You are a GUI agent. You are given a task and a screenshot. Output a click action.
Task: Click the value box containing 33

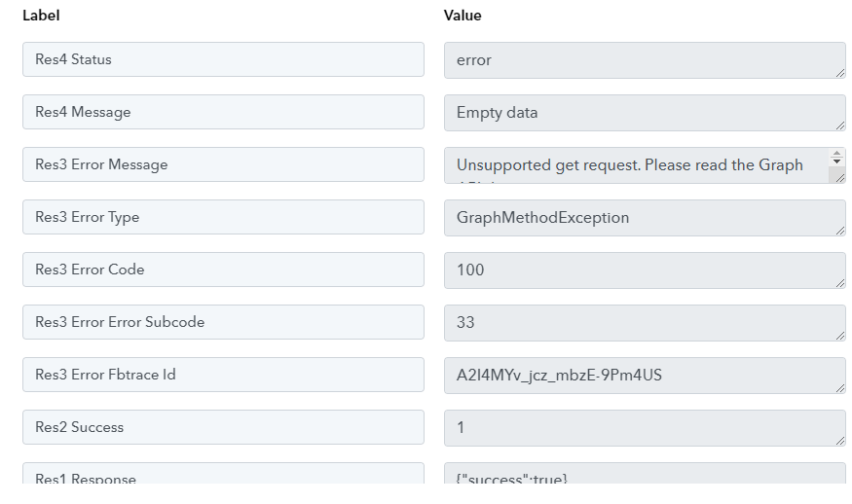click(x=645, y=323)
